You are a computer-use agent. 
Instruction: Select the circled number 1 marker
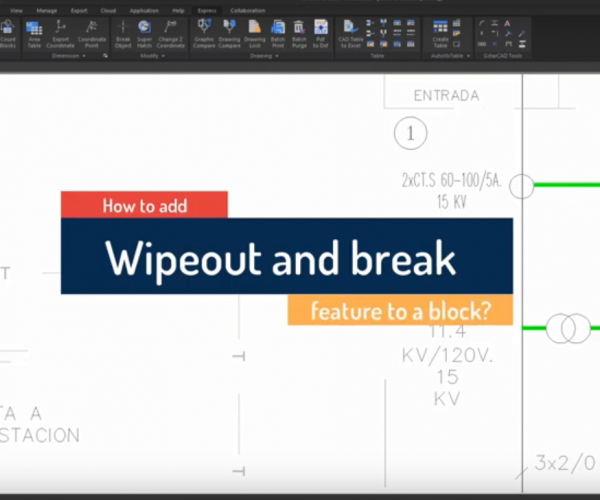click(411, 133)
